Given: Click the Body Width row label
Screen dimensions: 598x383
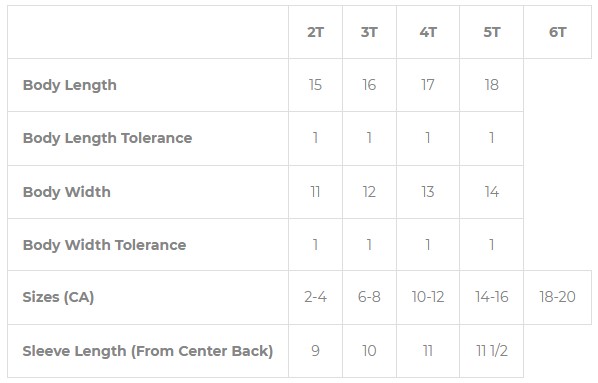Looking at the screenshot, I should (67, 192).
